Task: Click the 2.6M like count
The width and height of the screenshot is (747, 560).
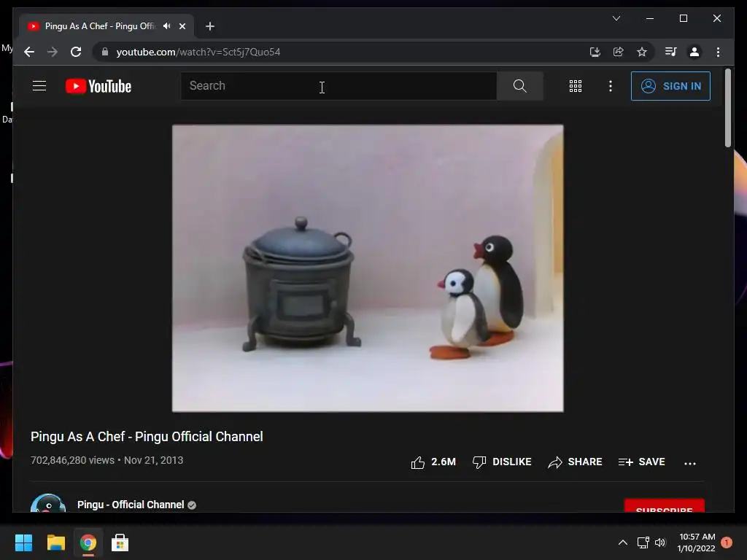Action: [444, 462]
